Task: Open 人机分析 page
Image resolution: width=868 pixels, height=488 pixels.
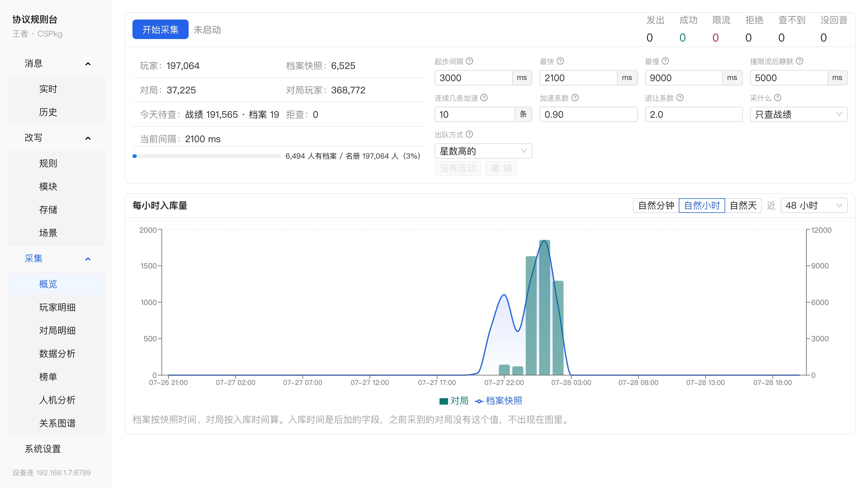Action: [x=56, y=400]
